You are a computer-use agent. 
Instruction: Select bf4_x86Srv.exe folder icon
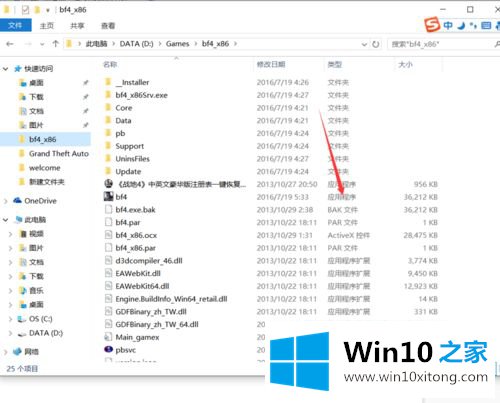(108, 95)
